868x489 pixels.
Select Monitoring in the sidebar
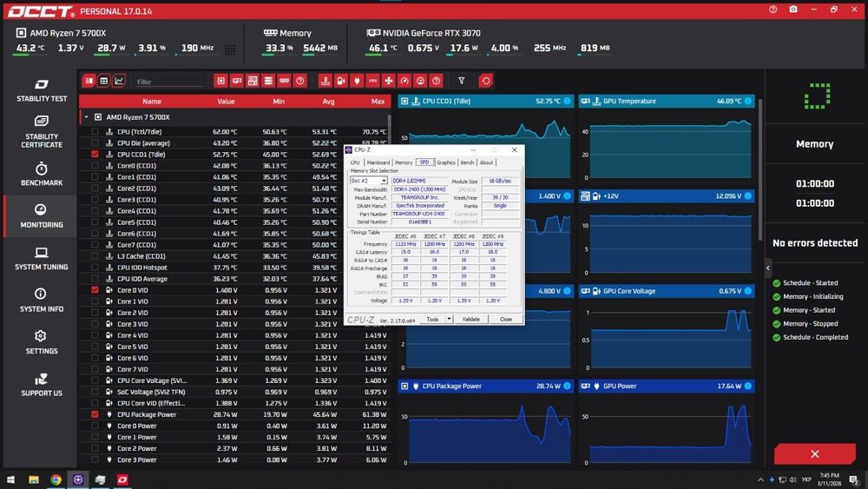(x=41, y=216)
